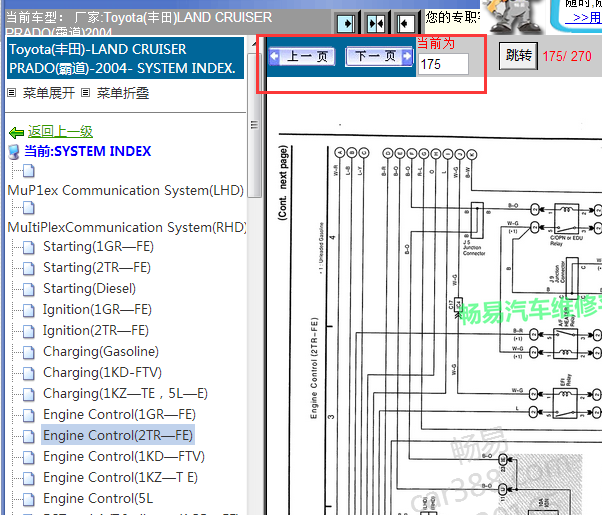Image resolution: width=602 pixels, height=515 pixels.
Task: Click the center-split panel icon
Action: pos(375,24)
